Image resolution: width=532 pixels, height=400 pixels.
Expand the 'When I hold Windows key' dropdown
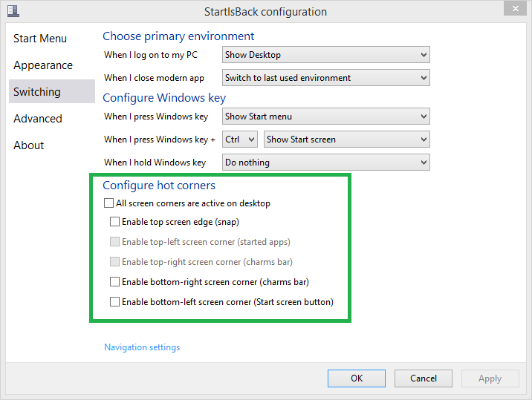[x=325, y=163]
